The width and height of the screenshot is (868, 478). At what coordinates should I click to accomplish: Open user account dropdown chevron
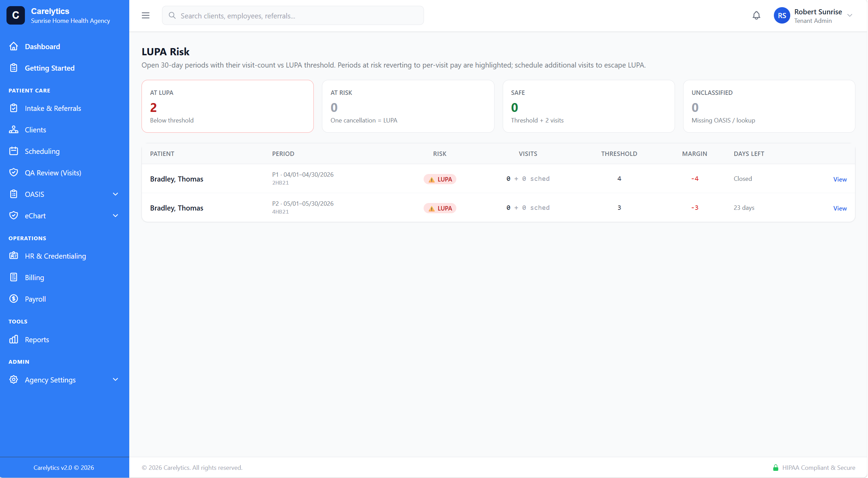coord(850,15)
